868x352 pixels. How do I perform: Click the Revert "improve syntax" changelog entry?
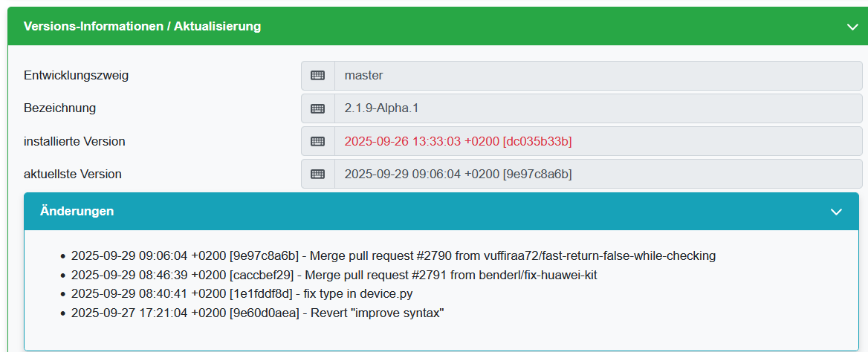(257, 313)
